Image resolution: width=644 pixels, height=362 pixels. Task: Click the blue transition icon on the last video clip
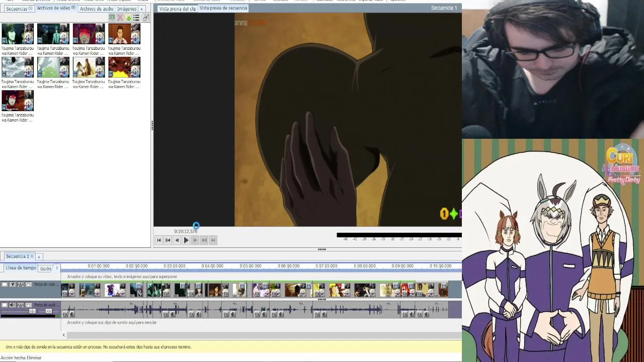[x=444, y=286]
